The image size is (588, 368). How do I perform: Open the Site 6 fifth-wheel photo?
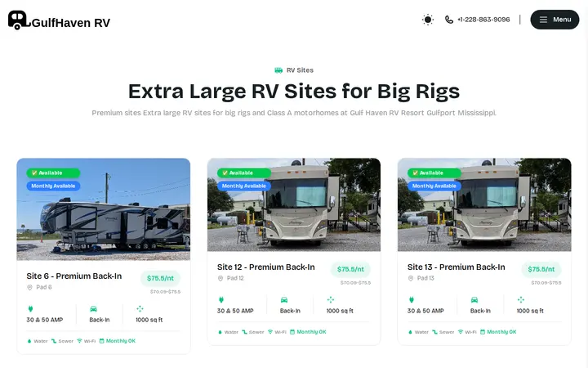click(x=104, y=209)
